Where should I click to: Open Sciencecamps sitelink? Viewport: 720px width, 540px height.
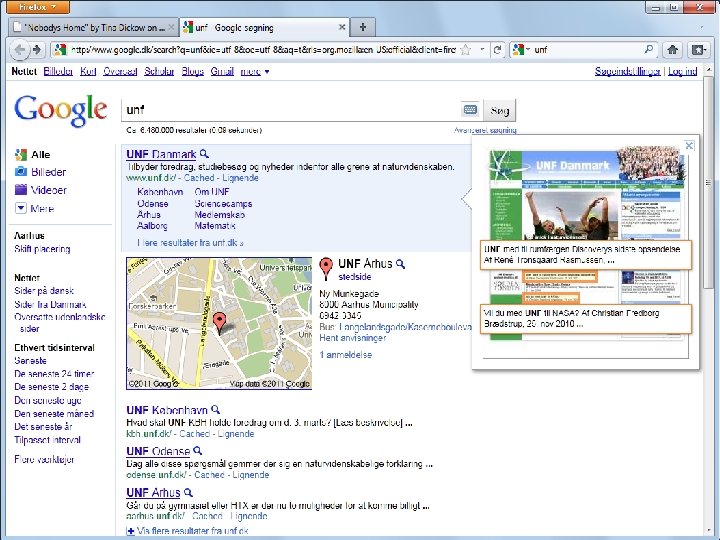[223, 203]
